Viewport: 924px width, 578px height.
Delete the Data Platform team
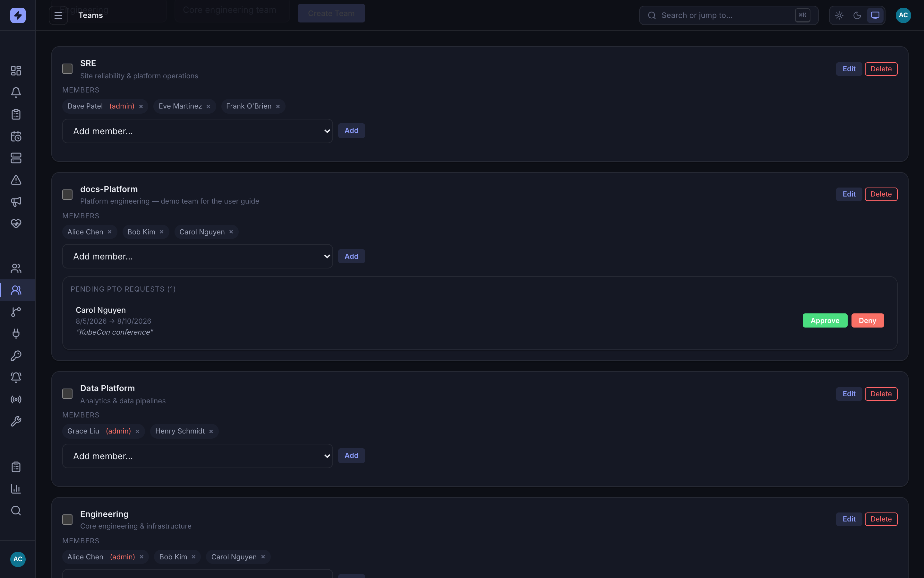point(881,394)
